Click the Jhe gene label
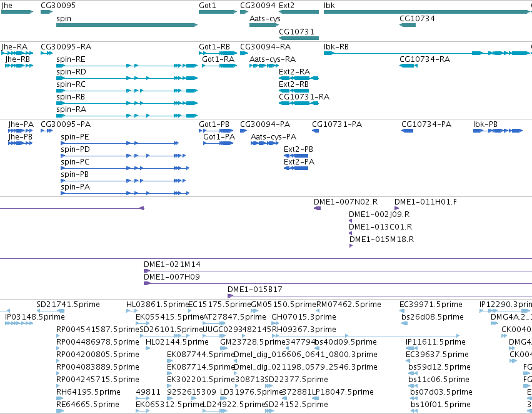This screenshot has height=414, width=532. (7, 6)
